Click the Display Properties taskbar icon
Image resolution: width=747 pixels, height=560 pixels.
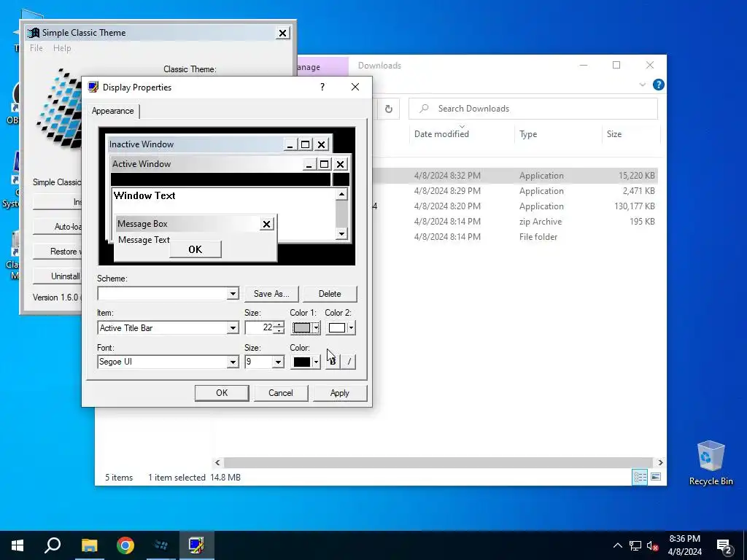[196, 545]
